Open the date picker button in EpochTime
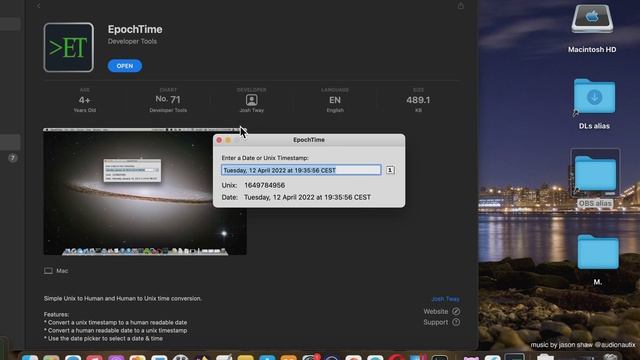Viewport: 640px width, 360px height. [x=390, y=170]
